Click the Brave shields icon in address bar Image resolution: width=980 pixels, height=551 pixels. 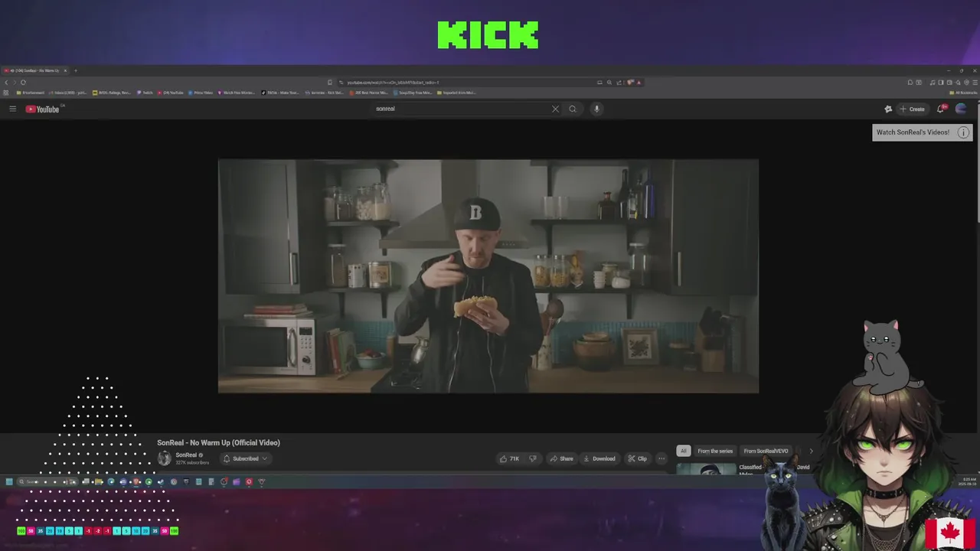point(629,83)
